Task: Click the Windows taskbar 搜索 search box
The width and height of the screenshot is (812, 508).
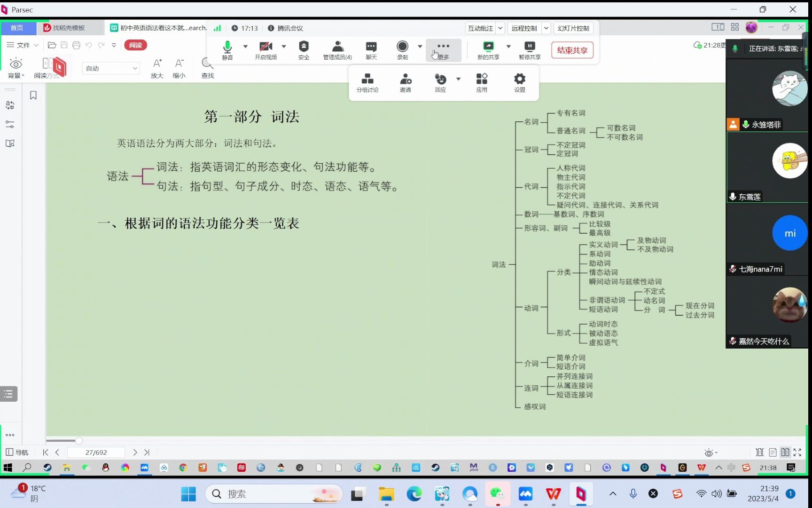Action: [274, 494]
